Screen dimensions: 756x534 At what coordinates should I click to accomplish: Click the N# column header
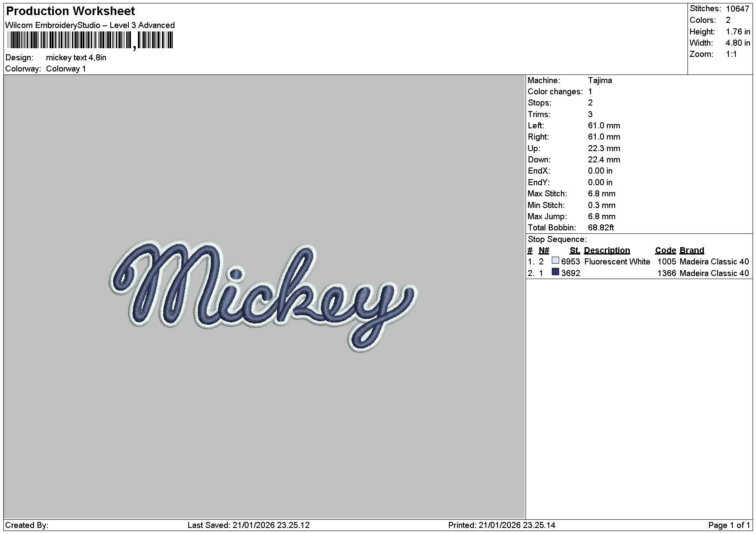[544, 250]
